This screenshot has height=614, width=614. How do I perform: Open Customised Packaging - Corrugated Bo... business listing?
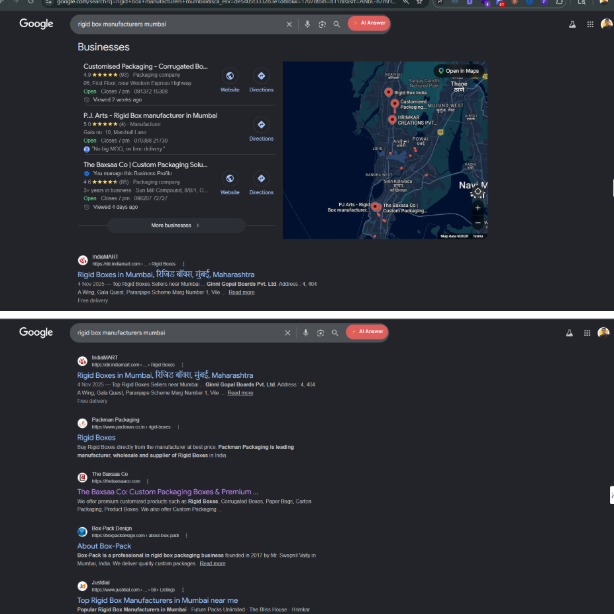click(146, 67)
